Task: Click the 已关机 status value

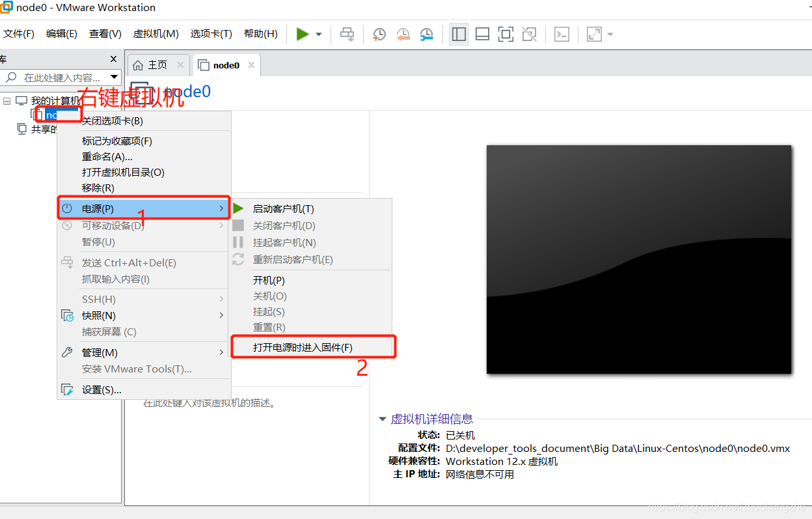Action: coord(460,435)
